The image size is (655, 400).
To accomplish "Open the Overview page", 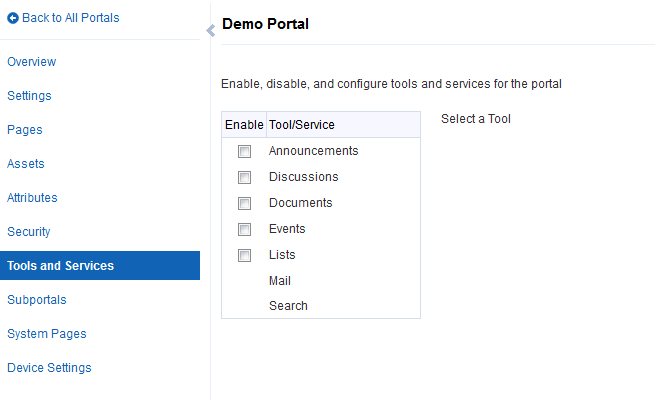I will [x=31, y=62].
